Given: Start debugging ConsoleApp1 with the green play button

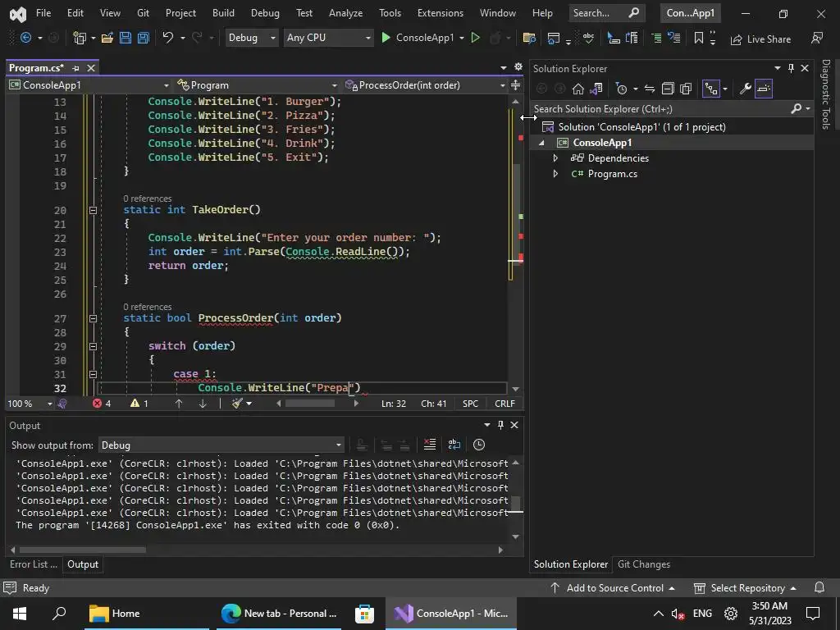Looking at the screenshot, I should [x=386, y=38].
